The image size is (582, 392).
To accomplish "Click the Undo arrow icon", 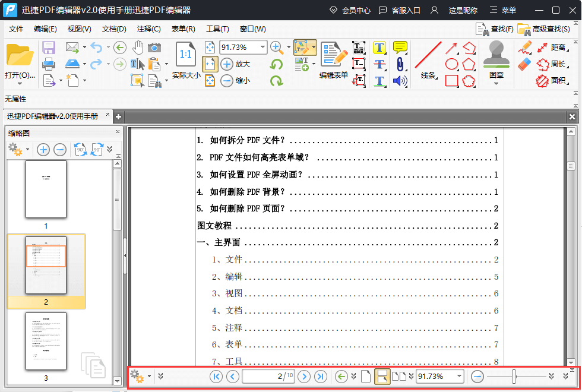I will pyautogui.click(x=96, y=48).
